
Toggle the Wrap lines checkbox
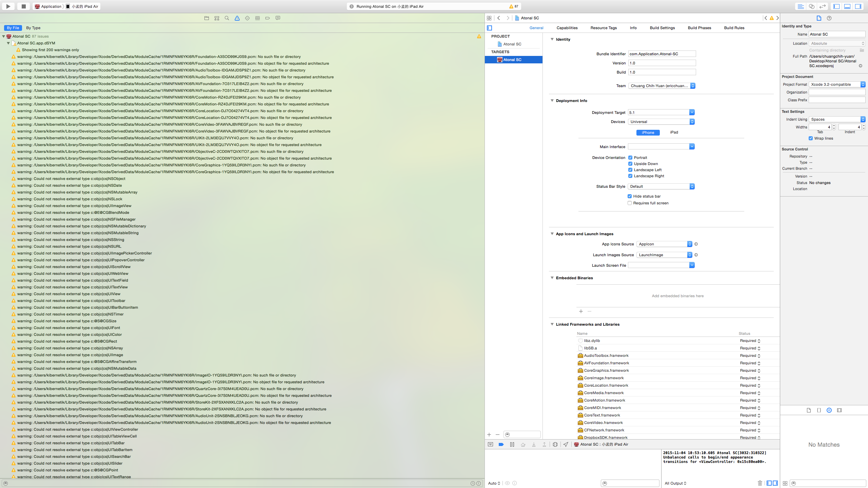pyautogui.click(x=811, y=138)
